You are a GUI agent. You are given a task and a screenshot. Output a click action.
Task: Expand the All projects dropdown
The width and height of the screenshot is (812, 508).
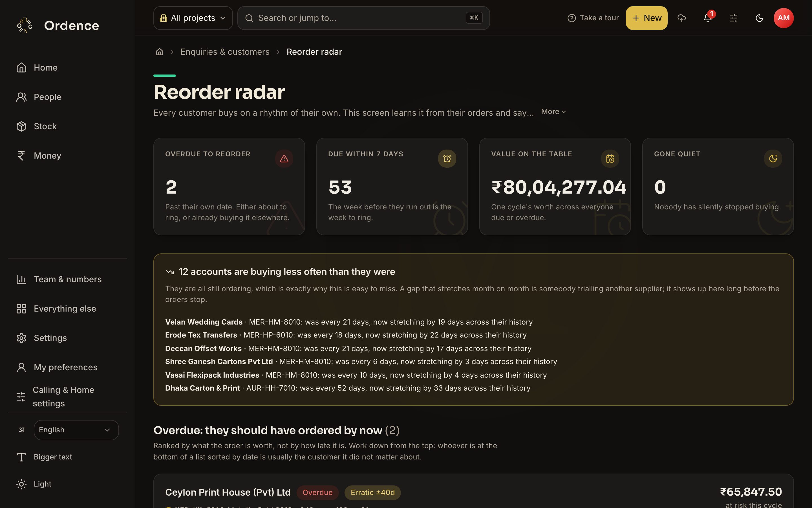point(193,18)
